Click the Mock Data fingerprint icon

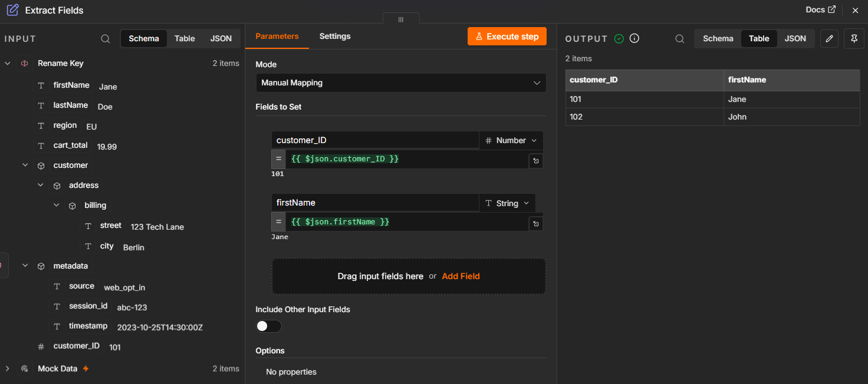coord(24,369)
